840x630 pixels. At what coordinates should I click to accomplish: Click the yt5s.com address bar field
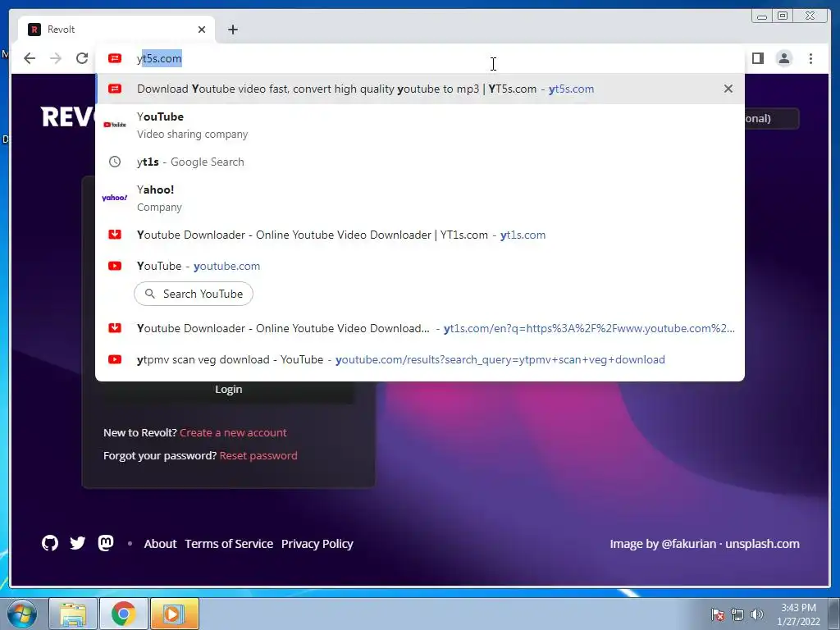point(419,58)
